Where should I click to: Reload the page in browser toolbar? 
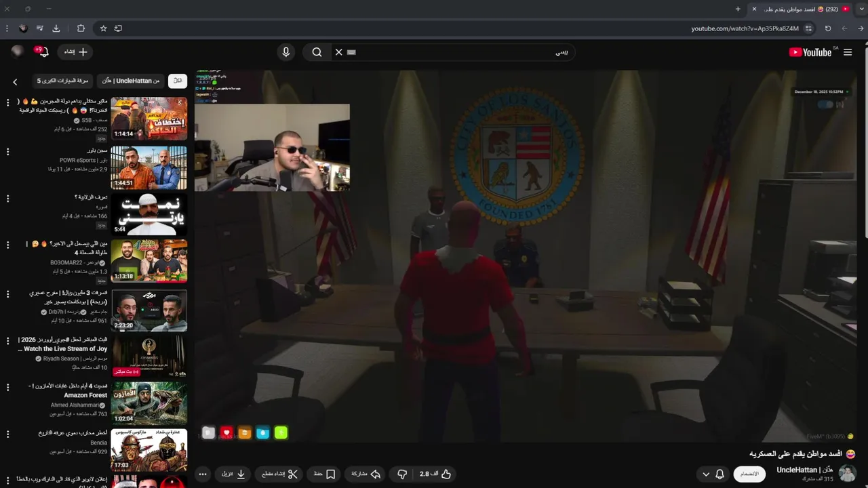click(828, 28)
